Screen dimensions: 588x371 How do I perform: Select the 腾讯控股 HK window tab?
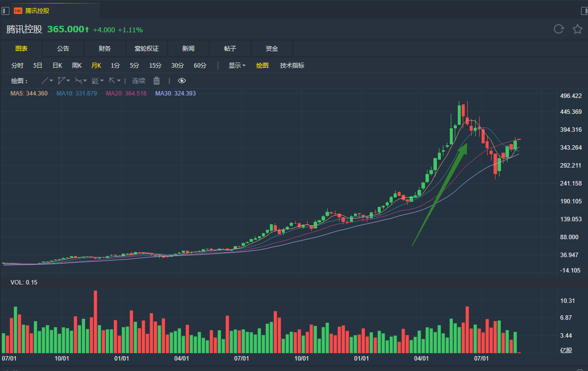click(37, 10)
